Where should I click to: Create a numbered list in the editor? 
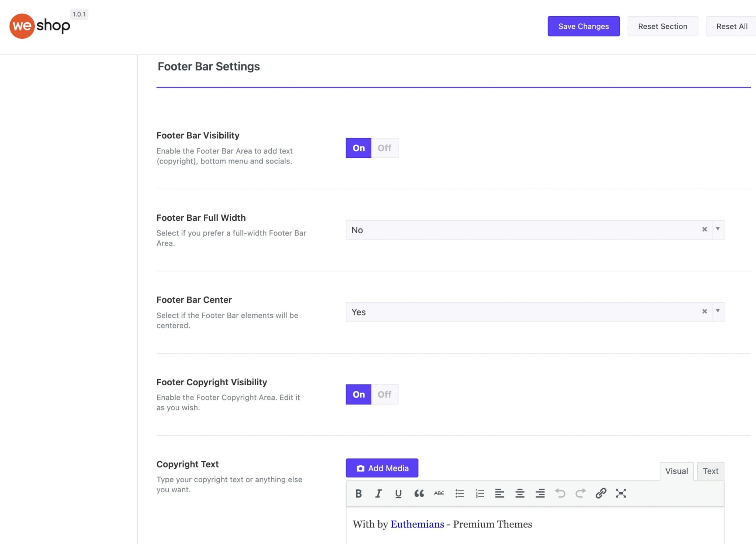pyautogui.click(x=480, y=493)
